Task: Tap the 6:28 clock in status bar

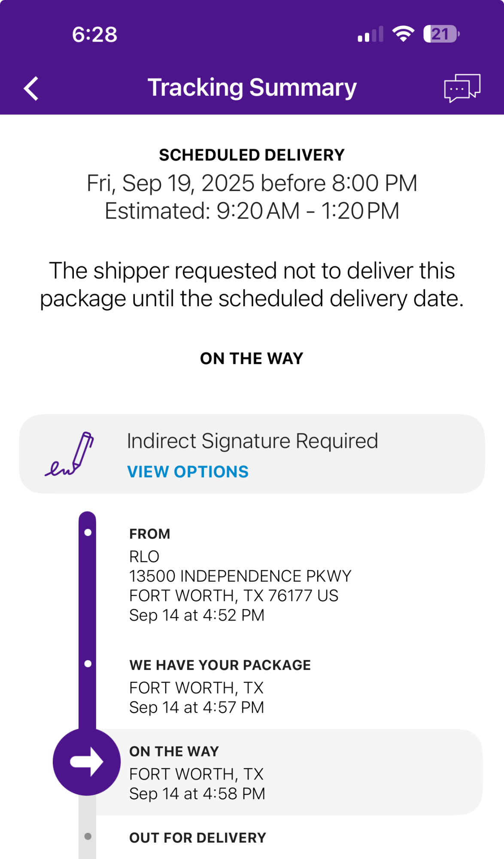Action: tap(94, 34)
